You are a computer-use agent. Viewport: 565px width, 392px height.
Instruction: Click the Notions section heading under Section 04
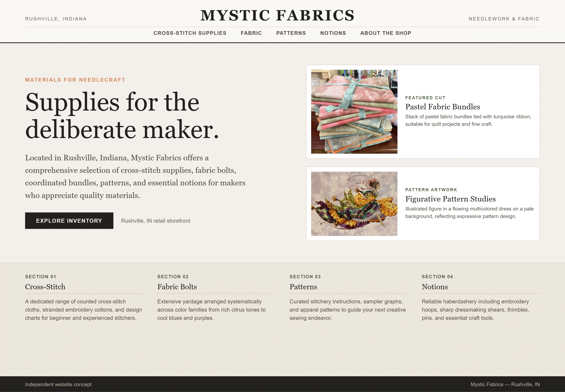[x=435, y=287]
